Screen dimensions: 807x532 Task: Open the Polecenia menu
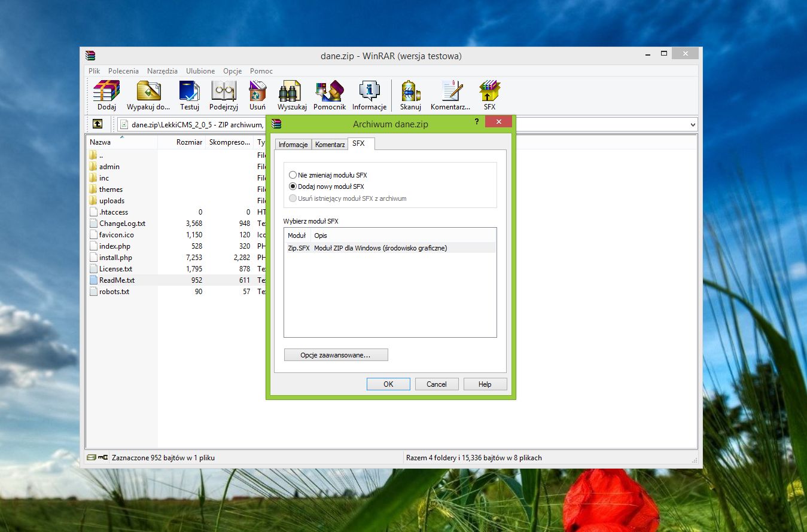click(123, 71)
